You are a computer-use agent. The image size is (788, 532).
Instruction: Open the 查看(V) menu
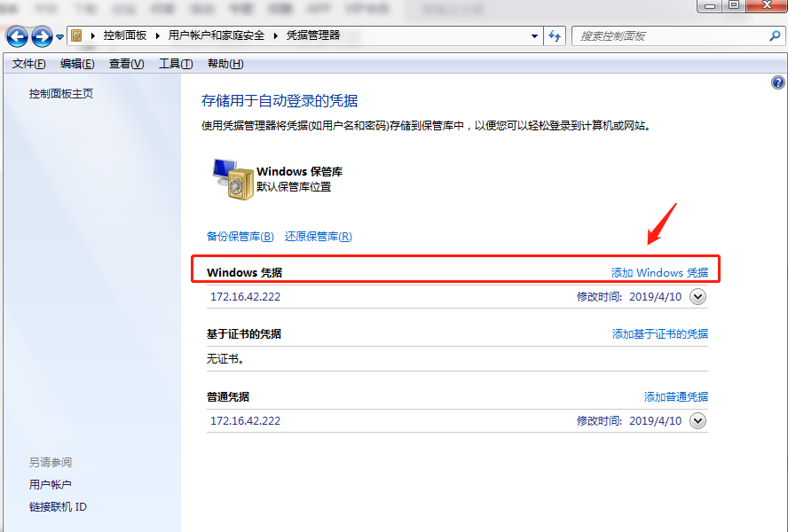click(x=127, y=64)
